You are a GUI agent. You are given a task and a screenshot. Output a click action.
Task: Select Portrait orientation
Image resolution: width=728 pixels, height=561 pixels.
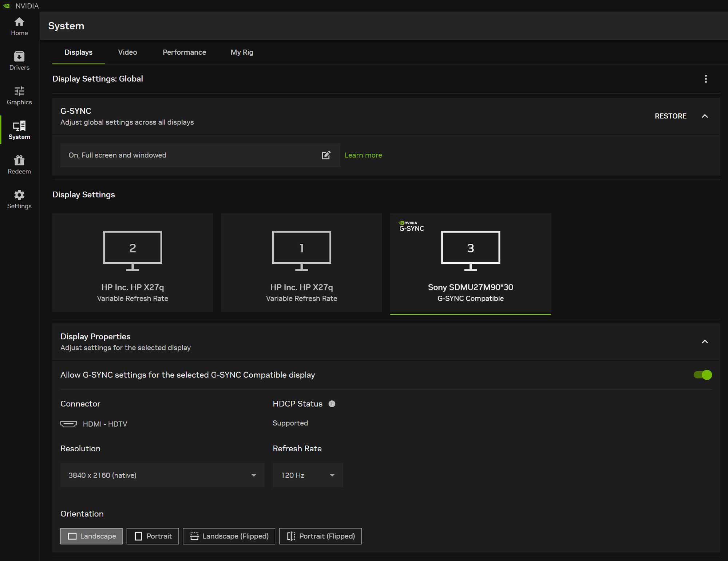[x=153, y=536]
